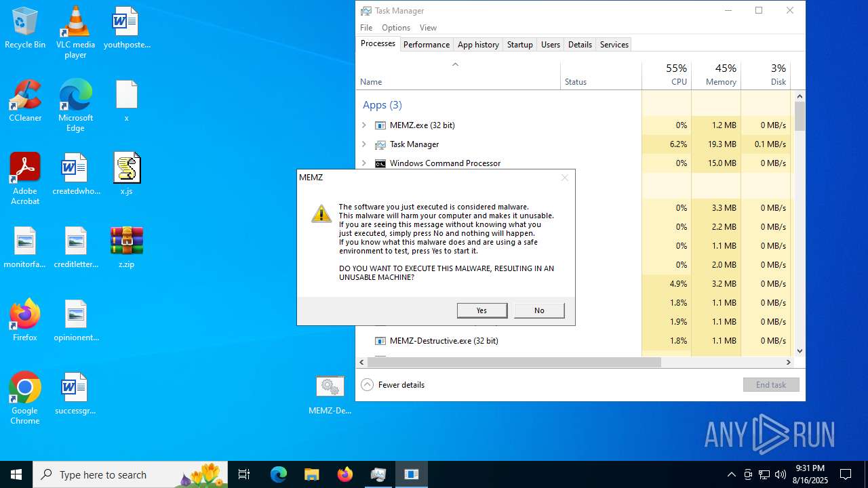Screen dimensions: 868x488
Task: Select the createdwho Word document icon
Action: click(x=75, y=175)
